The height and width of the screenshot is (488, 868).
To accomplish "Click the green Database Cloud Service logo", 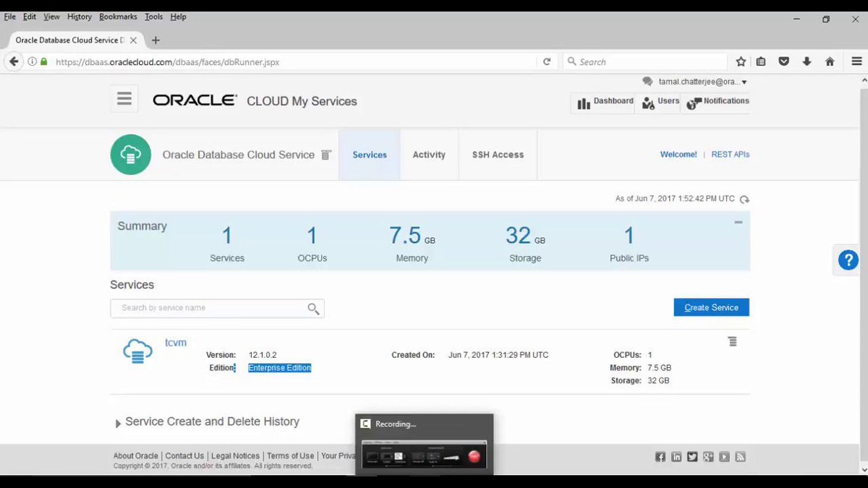I will pos(130,155).
